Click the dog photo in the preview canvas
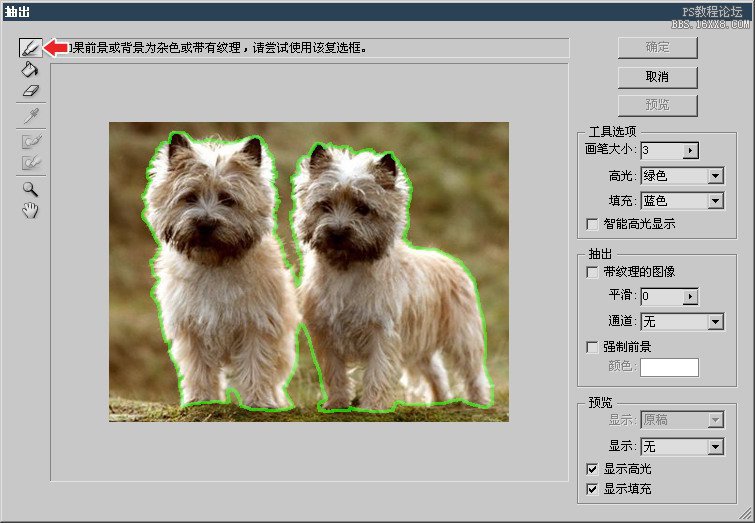The image size is (755, 523). tap(309, 272)
